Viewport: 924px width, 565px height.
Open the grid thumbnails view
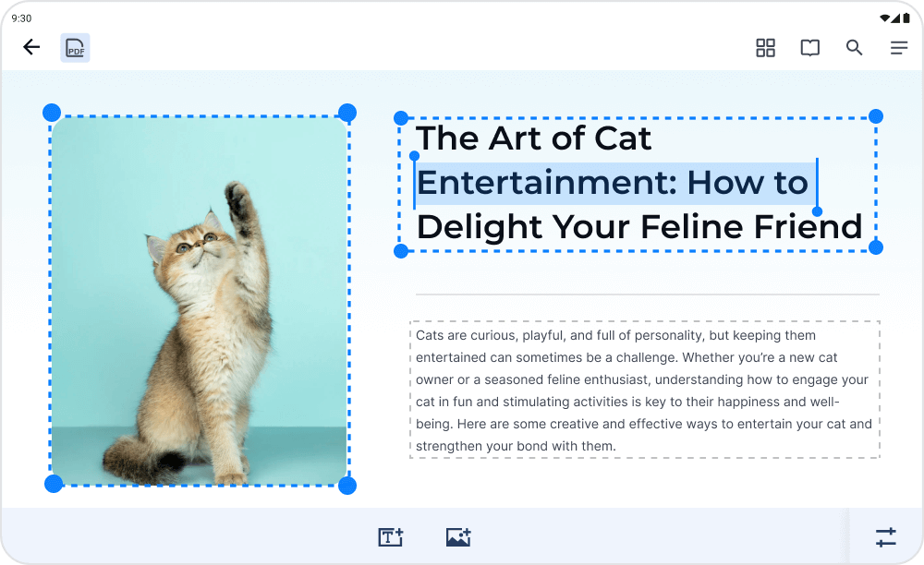[x=765, y=48]
